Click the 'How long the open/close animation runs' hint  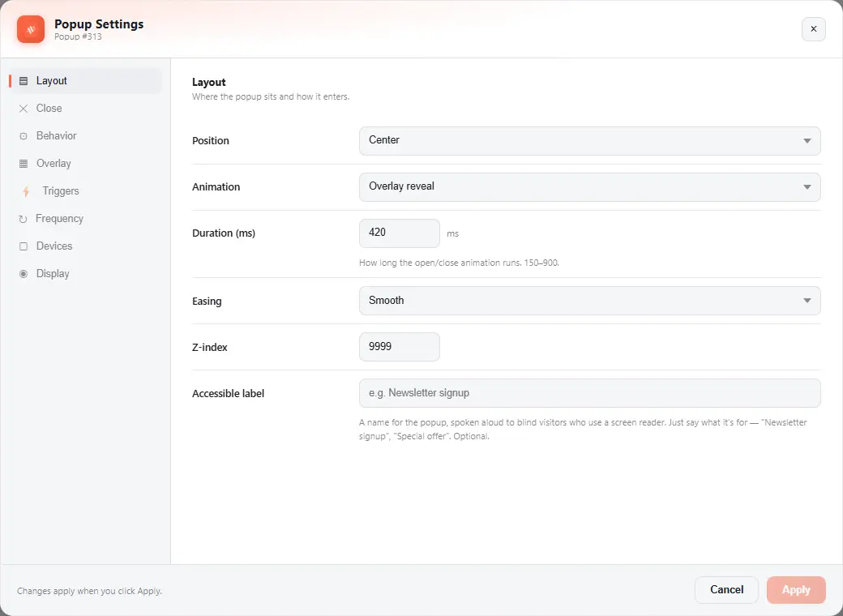pyautogui.click(x=459, y=263)
